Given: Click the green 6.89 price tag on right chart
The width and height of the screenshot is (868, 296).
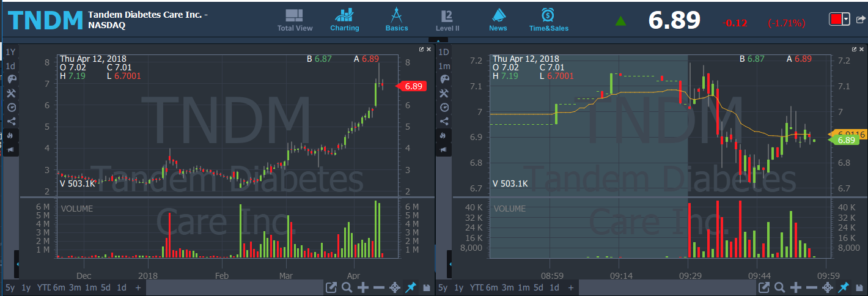Looking at the screenshot, I should point(844,140).
